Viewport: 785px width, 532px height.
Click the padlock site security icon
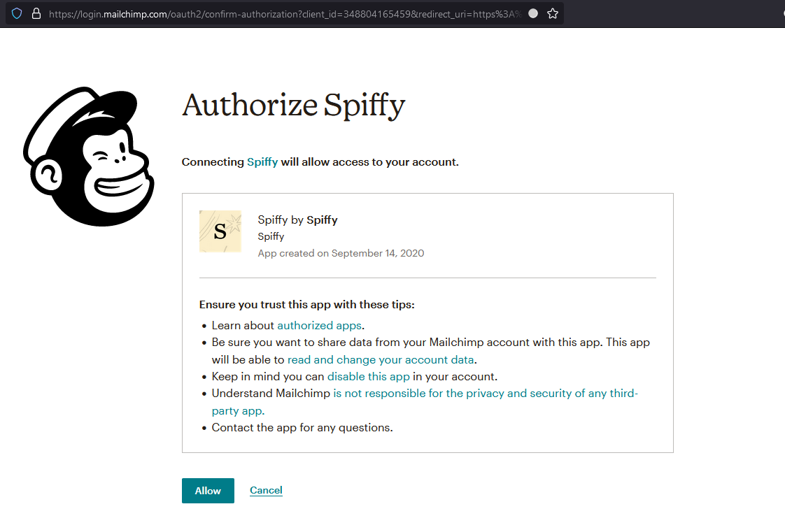[x=36, y=13]
